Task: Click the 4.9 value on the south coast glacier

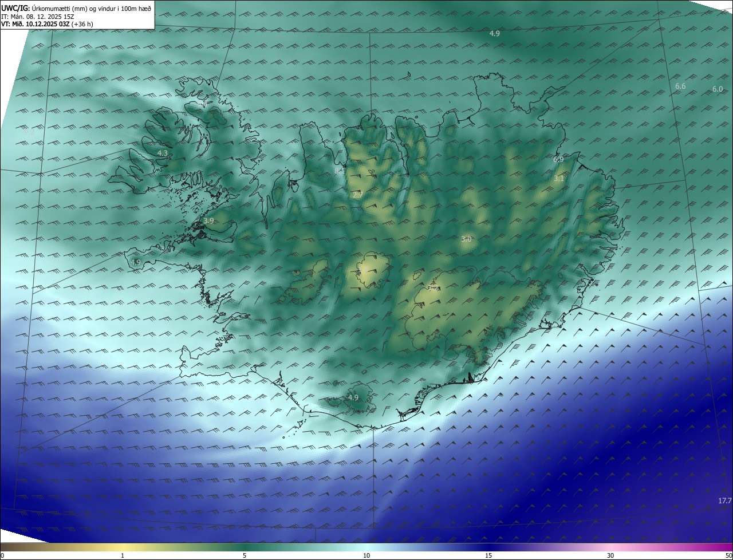Action: 353,398
